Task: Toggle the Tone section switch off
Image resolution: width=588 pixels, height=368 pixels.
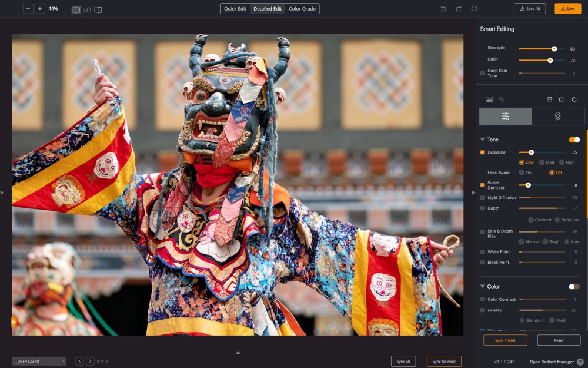Action: (x=574, y=140)
